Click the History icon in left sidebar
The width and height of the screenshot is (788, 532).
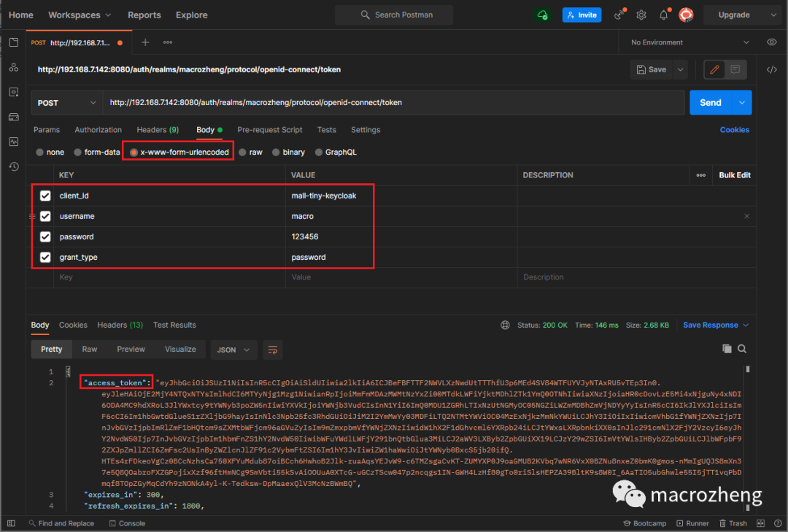[x=13, y=166]
